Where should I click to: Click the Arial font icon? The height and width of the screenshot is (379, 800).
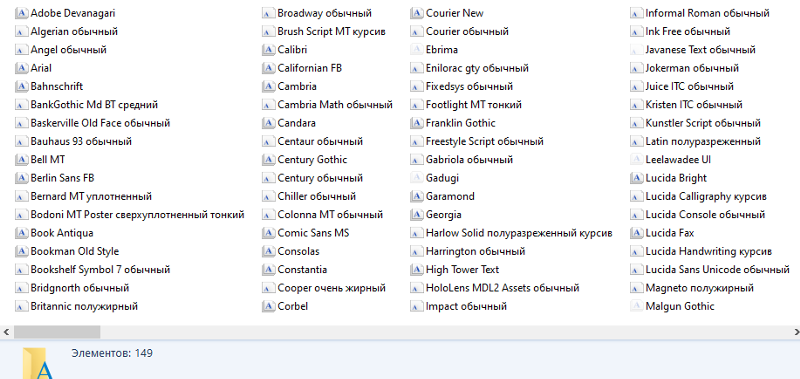pos(21,68)
